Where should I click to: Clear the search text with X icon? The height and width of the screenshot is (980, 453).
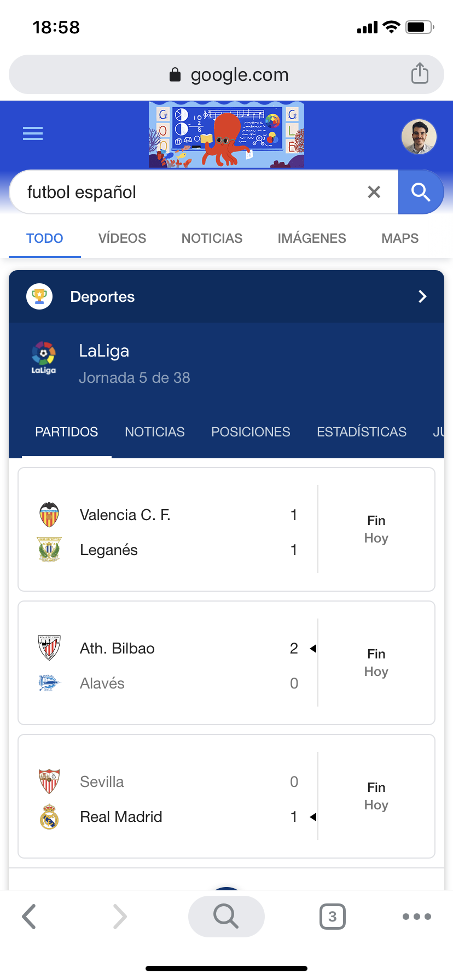[x=374, y=192]
